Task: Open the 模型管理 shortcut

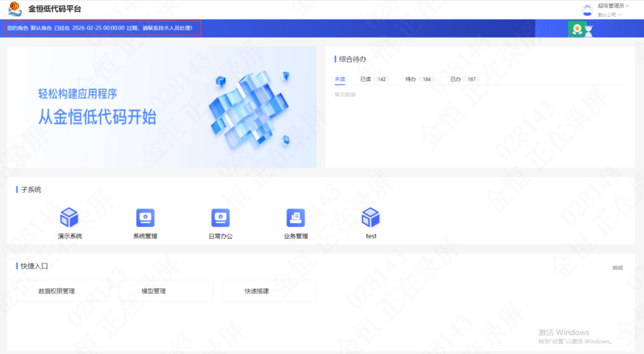Action: pyautogui.click(x=167, y=291)
